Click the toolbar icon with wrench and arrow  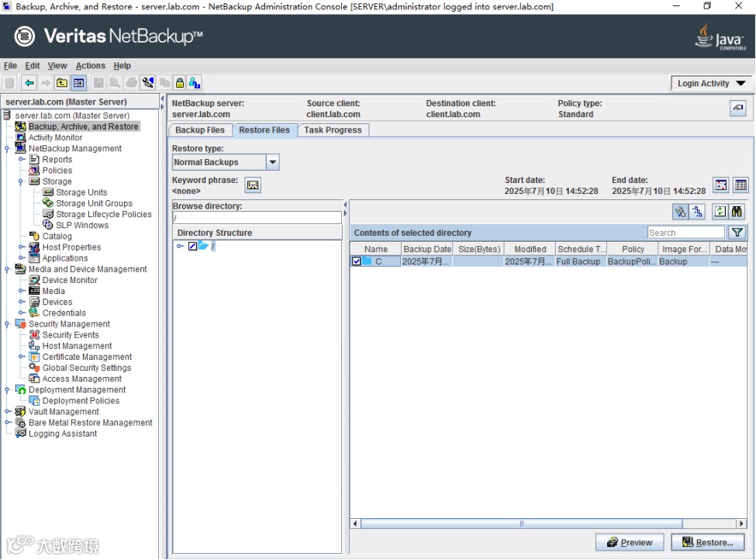[148, 83]
